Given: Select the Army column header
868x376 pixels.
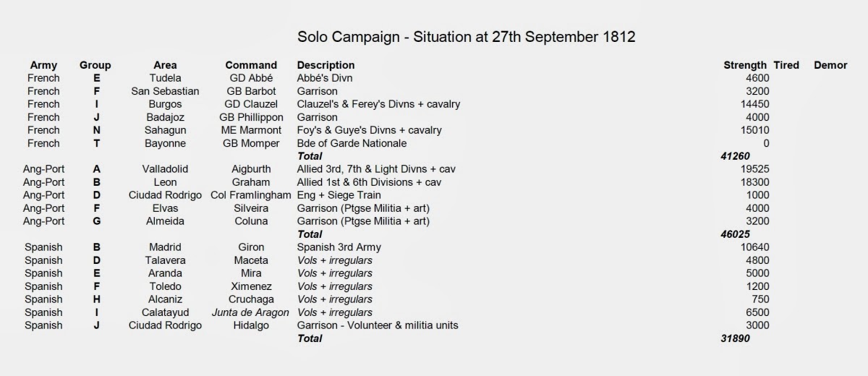Looking at the screenshot, I should [43, 65].
